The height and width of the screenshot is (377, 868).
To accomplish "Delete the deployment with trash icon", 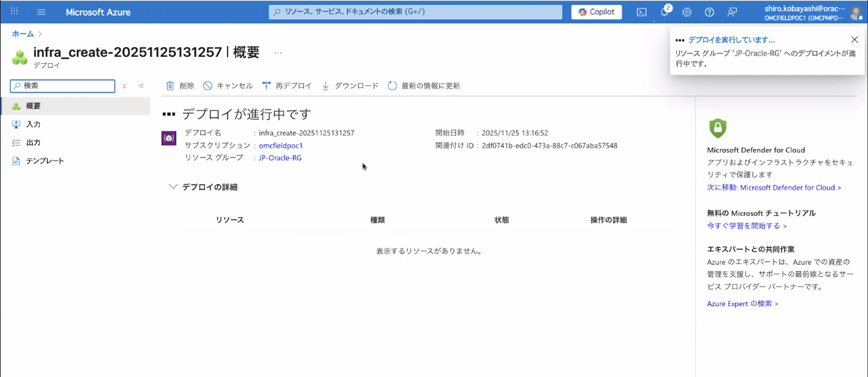I will tap(180, 86).
